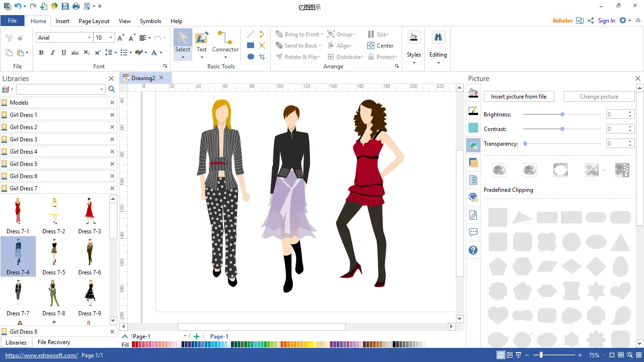Viewport: 644px width, 362px height.
Task: Open the font name dropdown
Action: point(89,38)
